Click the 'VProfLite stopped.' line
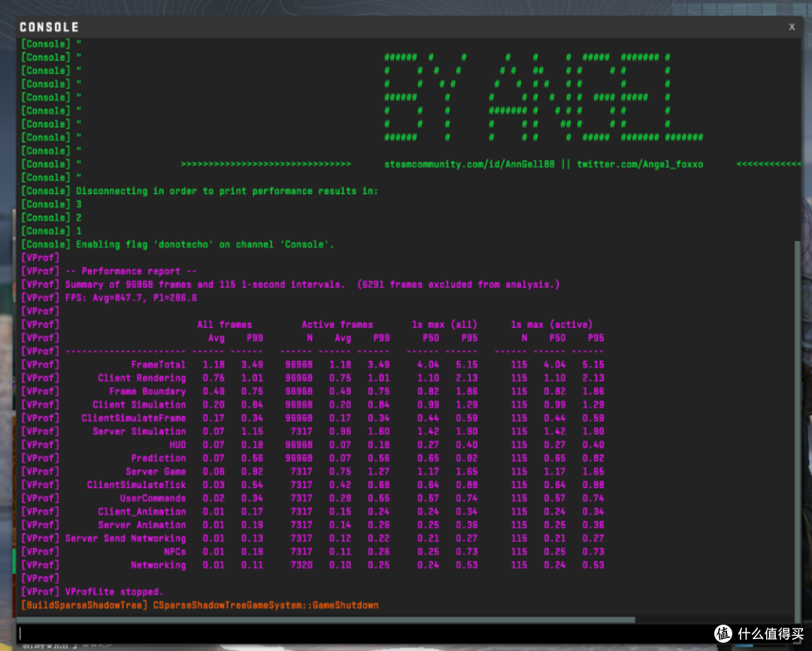 click(114, 592)
